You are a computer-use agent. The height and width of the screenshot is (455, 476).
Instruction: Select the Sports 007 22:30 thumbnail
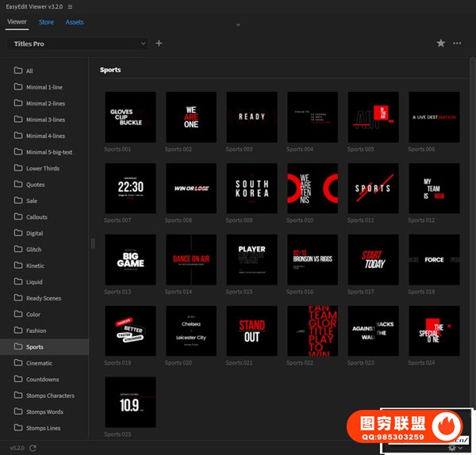point(130,189)
